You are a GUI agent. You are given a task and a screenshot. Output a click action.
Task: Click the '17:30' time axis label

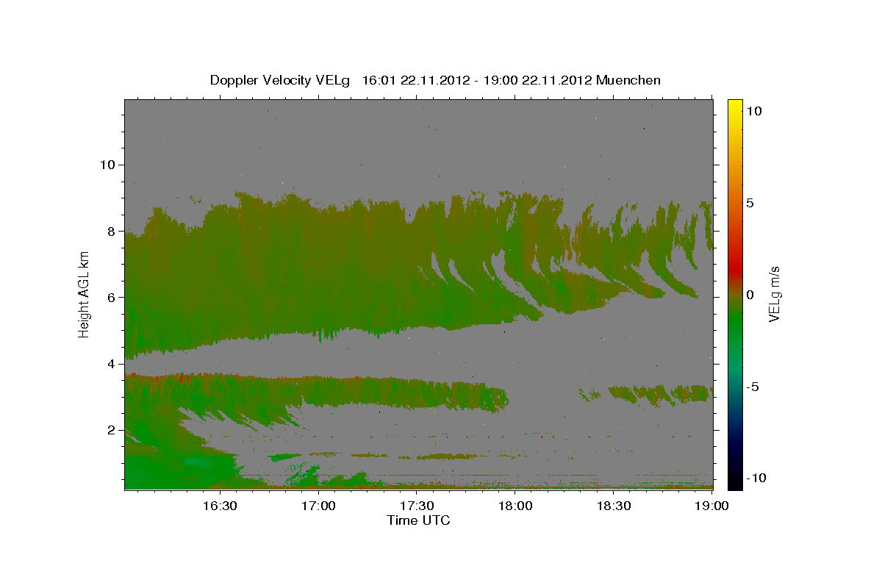click(x=417, y=506)
